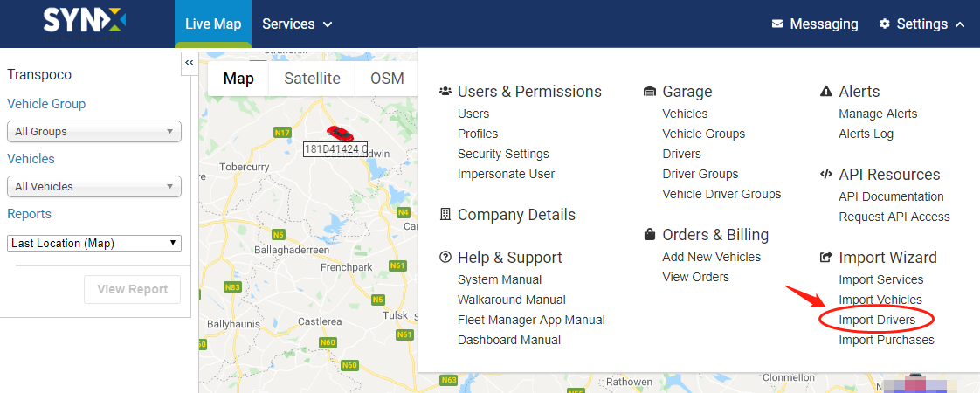This screenshot has width=980, height=393.
Task: Open Company Details settings
Action: [516, 215]
